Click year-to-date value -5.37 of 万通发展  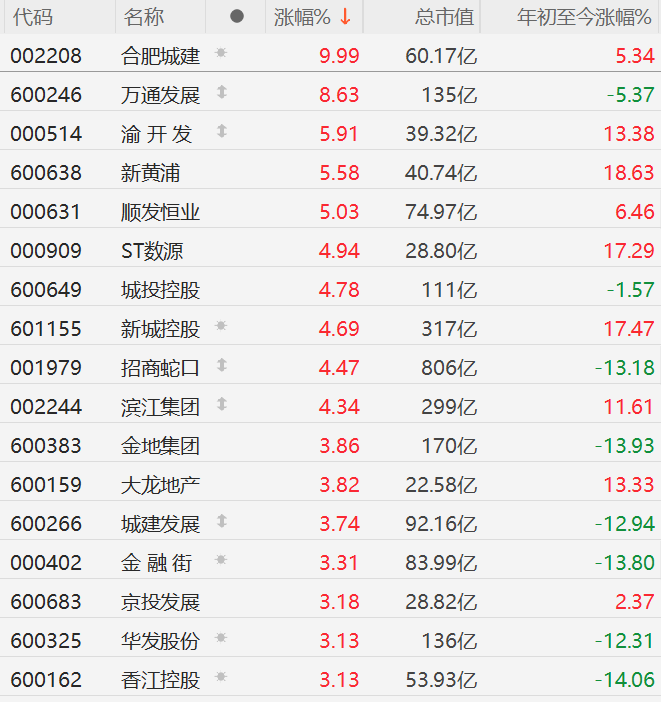coord(631,95)
